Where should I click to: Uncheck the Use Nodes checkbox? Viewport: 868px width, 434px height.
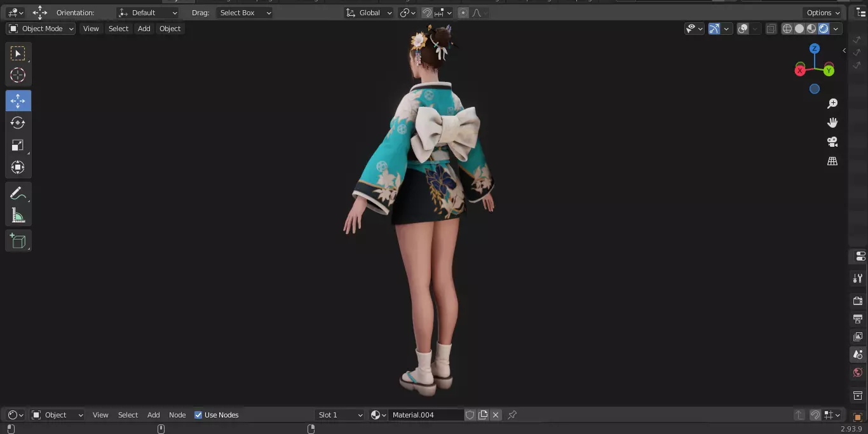point(198,415)
